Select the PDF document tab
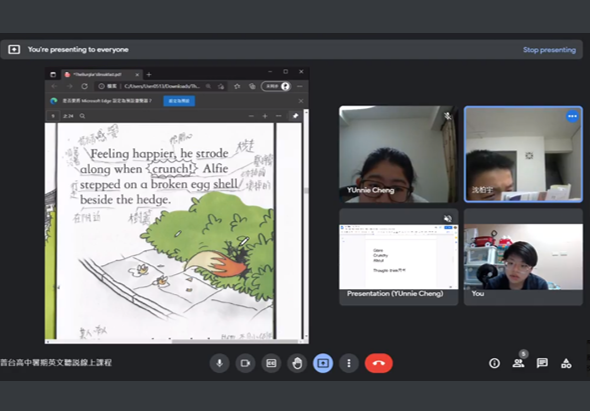590x411 pixels. click(x=102, y=75)
